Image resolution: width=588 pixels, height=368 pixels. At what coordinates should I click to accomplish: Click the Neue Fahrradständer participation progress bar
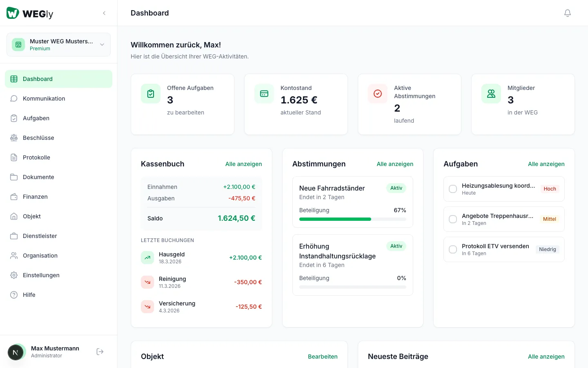tap(352, 219)
